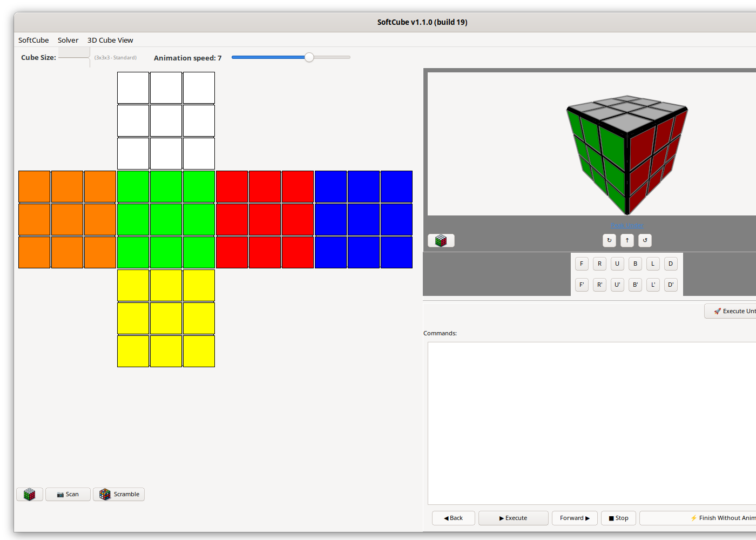
Task: Click the U' inverse move button
Action: pyautogui.click(x=617, y=285)
